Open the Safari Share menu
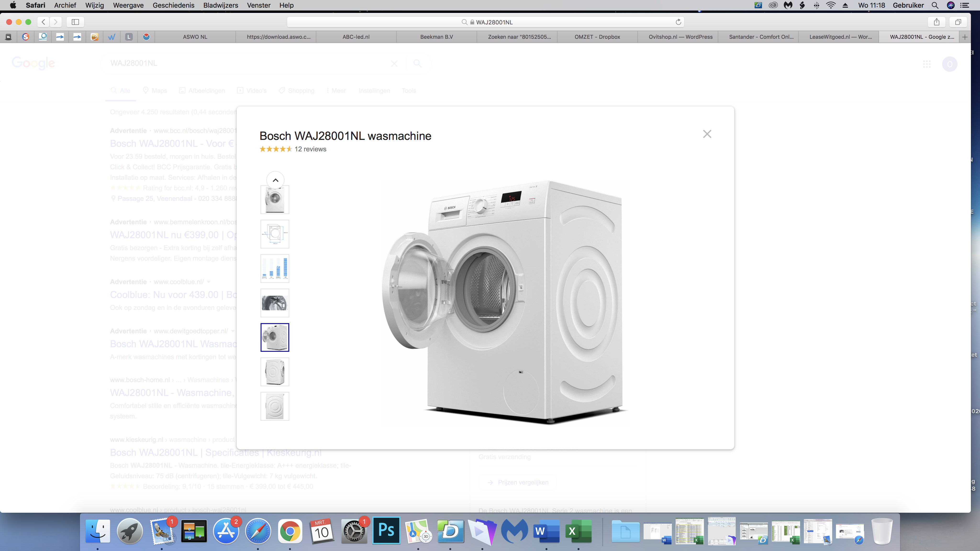The height and width of the screenshot is (551, 980). (937, 22)
